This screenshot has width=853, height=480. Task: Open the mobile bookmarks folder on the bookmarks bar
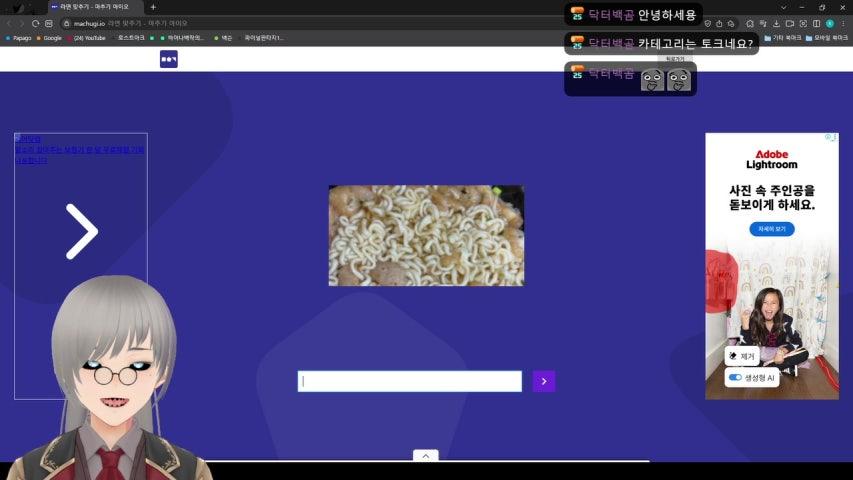[x=826, y=38]
